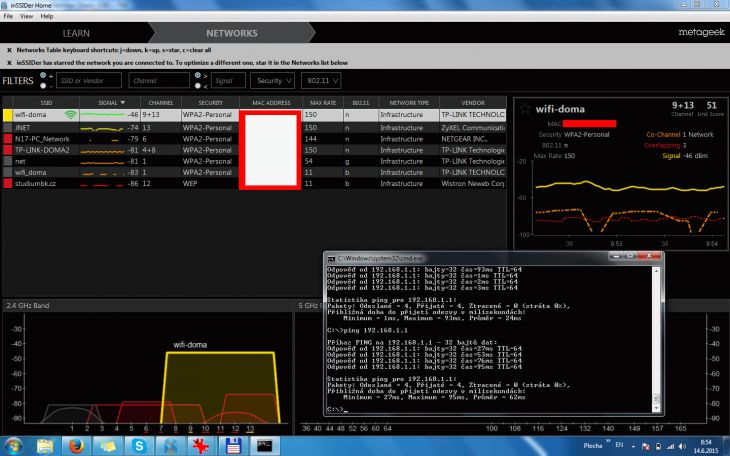Open the 802.11 filter dropdown
The image size is (730, 456).
(x=321, y=81)
